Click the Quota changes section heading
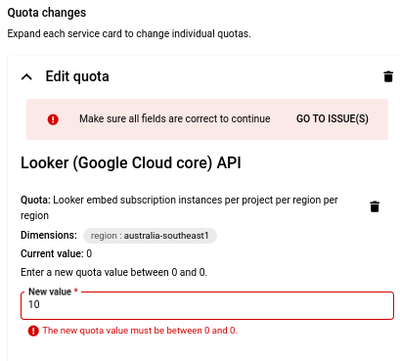Screen dimensions: 400x361 tap(47, 13)
